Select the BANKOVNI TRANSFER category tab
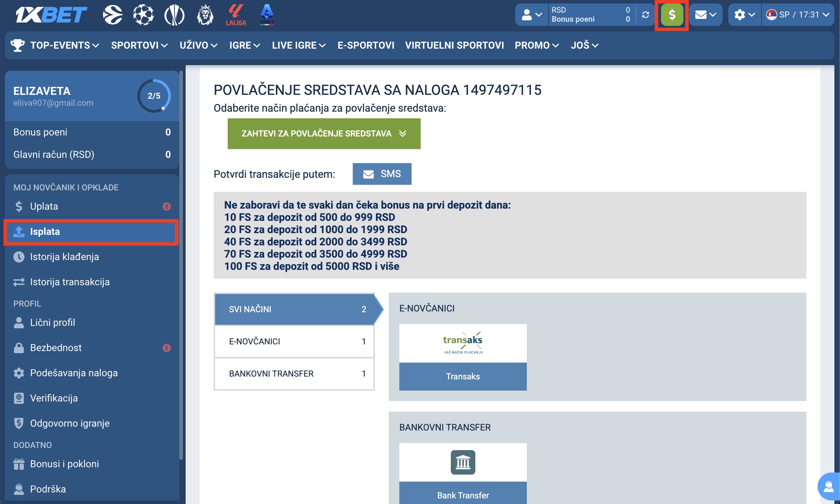This screenshot has height=504, width=840. point(294,374)
